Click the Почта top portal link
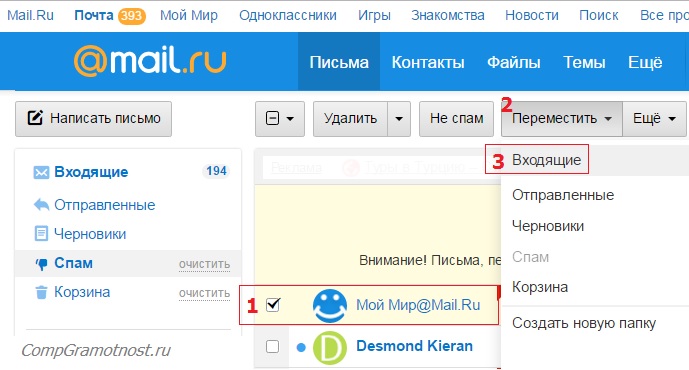 tap(94, 15)
